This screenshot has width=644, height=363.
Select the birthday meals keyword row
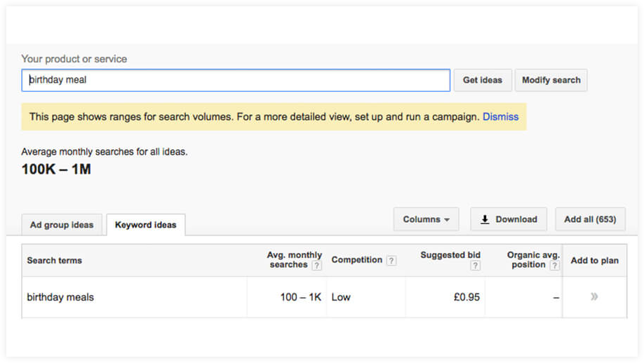pyautogui.click(x=325, y=297)
